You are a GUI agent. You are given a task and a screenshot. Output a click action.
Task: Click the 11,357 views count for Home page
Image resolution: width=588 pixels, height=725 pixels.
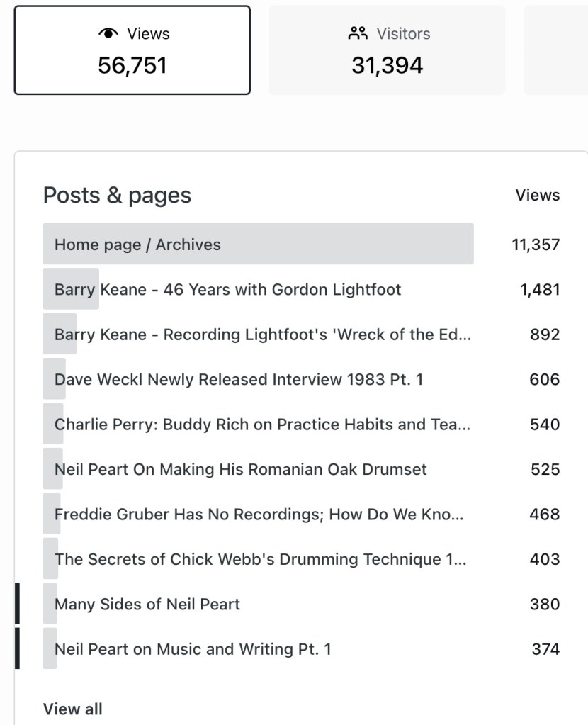point(536,245)
